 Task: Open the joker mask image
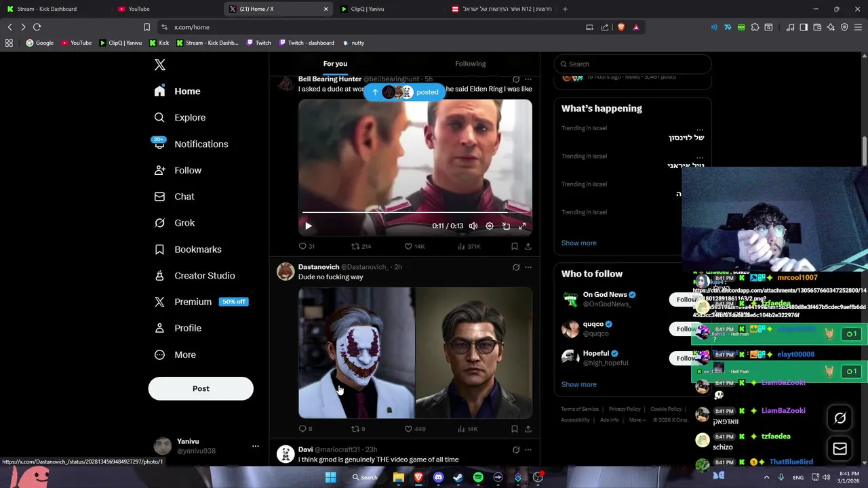coord(356,352)
